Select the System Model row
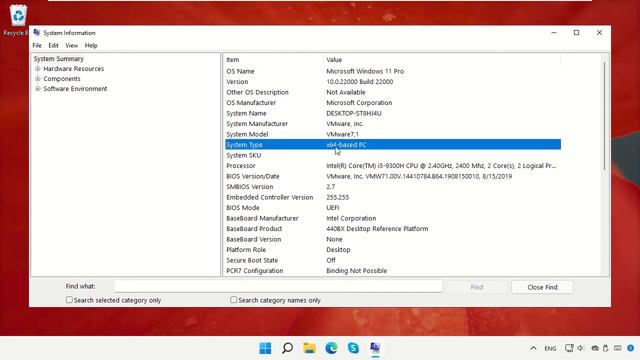The height and width of the screenshot is (360, 640). pyautogui.click(x=393, y=134)
